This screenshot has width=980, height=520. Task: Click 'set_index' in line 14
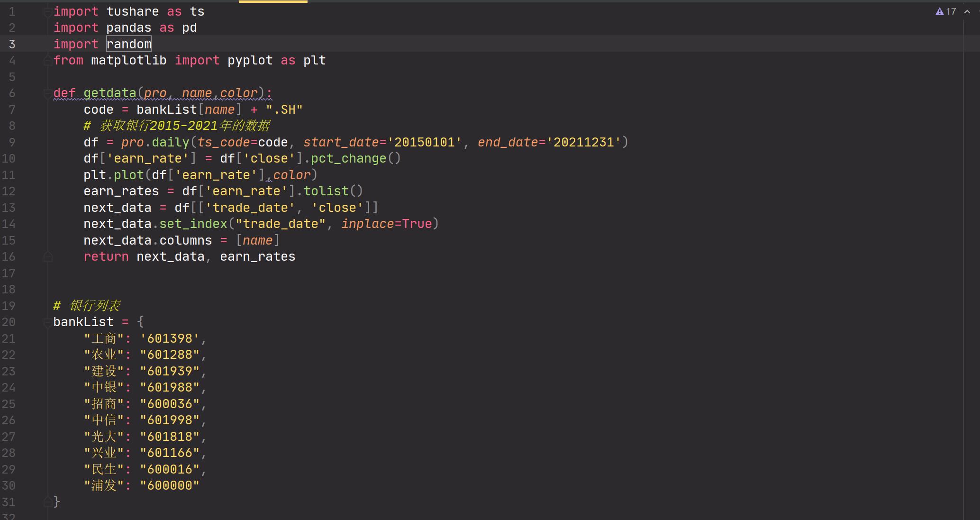point(193,224)
